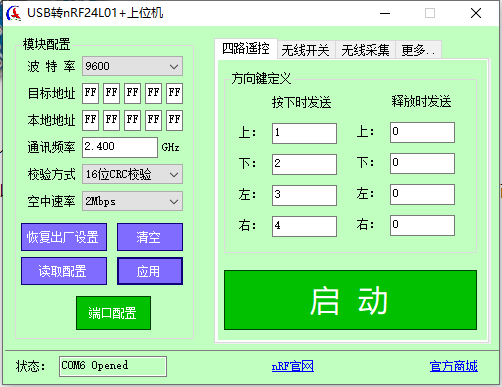Click first byte field of 本地地址
Image resolution: width=502 pixels, height=387 pixels.
coord(90,120)
